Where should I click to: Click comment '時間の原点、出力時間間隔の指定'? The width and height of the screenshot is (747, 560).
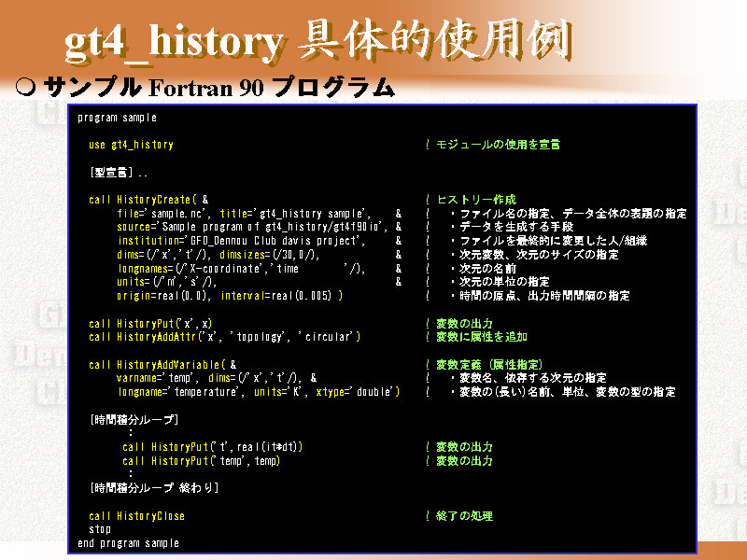[x=544, y=296]
